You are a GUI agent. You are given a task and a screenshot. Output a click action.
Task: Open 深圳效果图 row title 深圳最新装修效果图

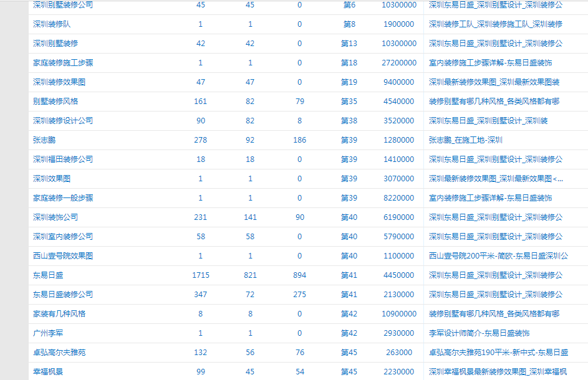click(x=496, y=179)
